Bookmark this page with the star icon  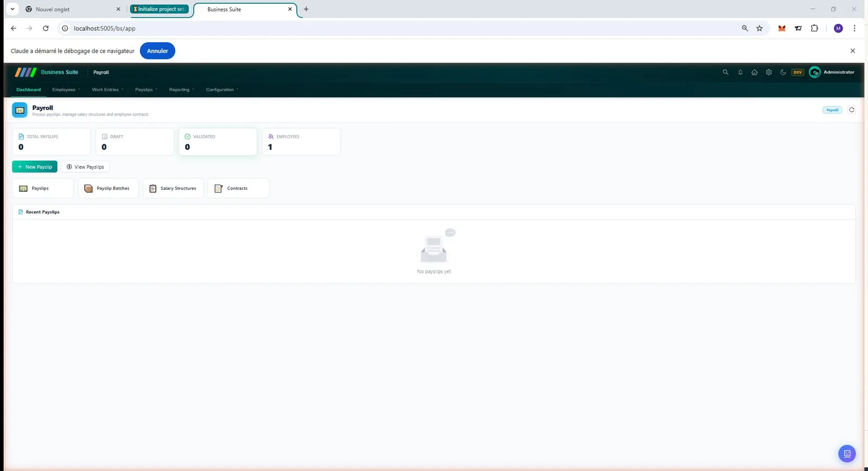click(759, 28)
